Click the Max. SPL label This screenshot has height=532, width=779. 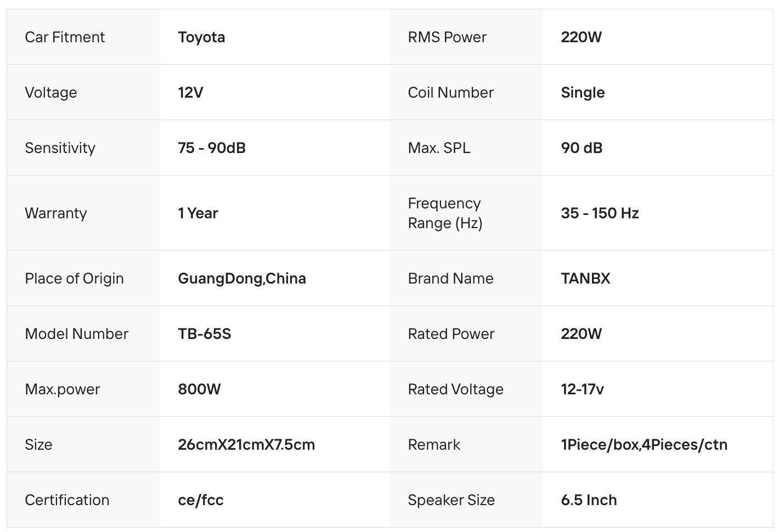click(439, 148)
